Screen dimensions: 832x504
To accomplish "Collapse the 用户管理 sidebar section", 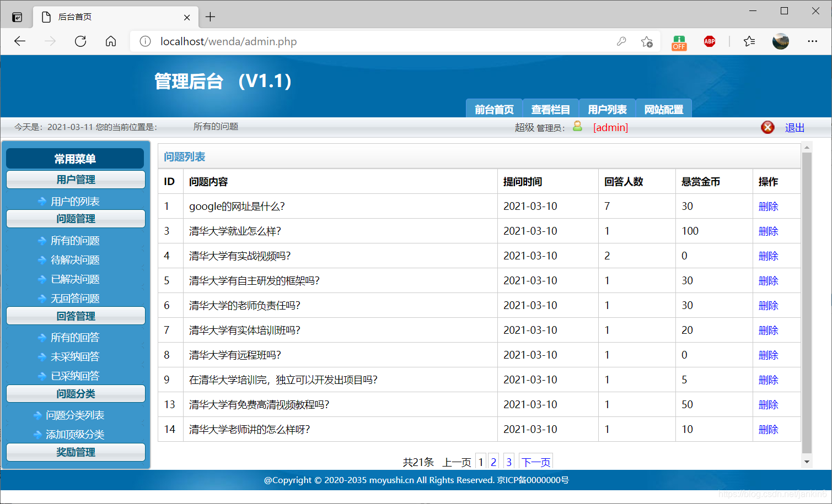I will click(76, 180).
